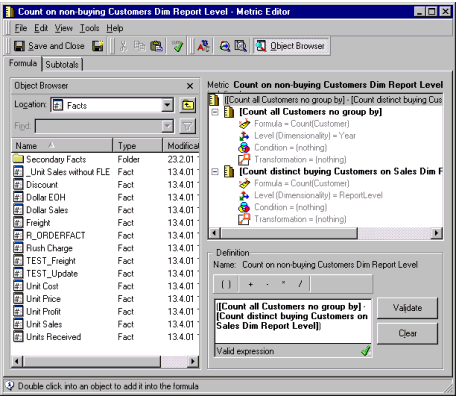
Task: Click the go up one folder icon
Action: pos(188,105)
